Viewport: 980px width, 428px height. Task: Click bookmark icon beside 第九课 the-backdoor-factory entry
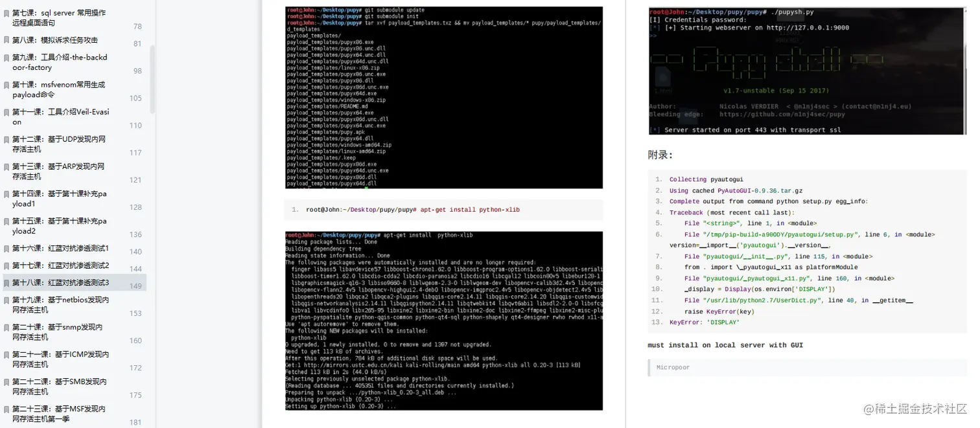pos(6,58)
